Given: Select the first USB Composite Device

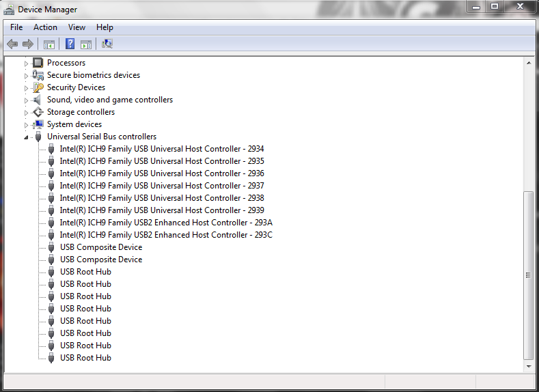Looking at the screenshot, I should click(x=101, y=247).
